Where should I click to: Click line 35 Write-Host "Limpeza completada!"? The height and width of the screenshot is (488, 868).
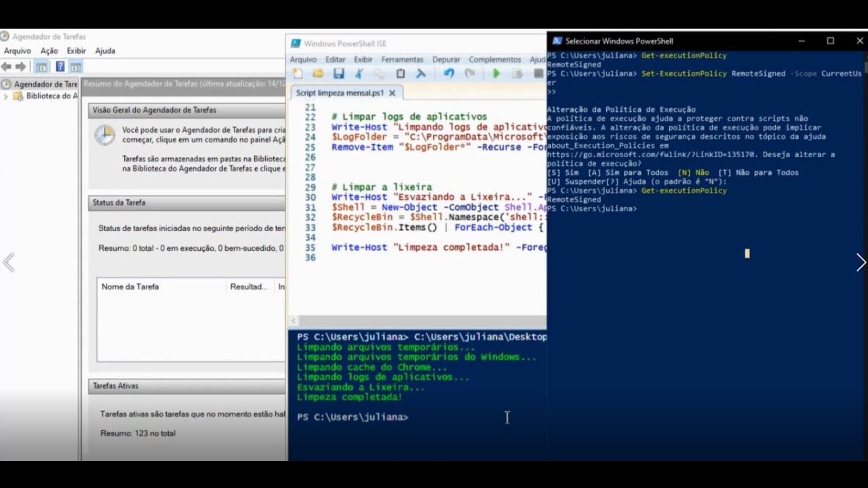tap(439, 247)
